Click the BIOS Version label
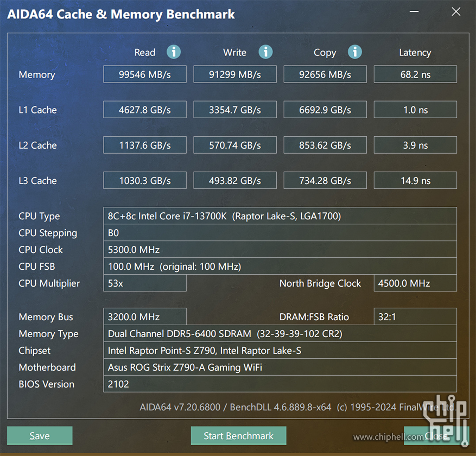The height and width of the screenshot is (456, 476). click(46, 384)
